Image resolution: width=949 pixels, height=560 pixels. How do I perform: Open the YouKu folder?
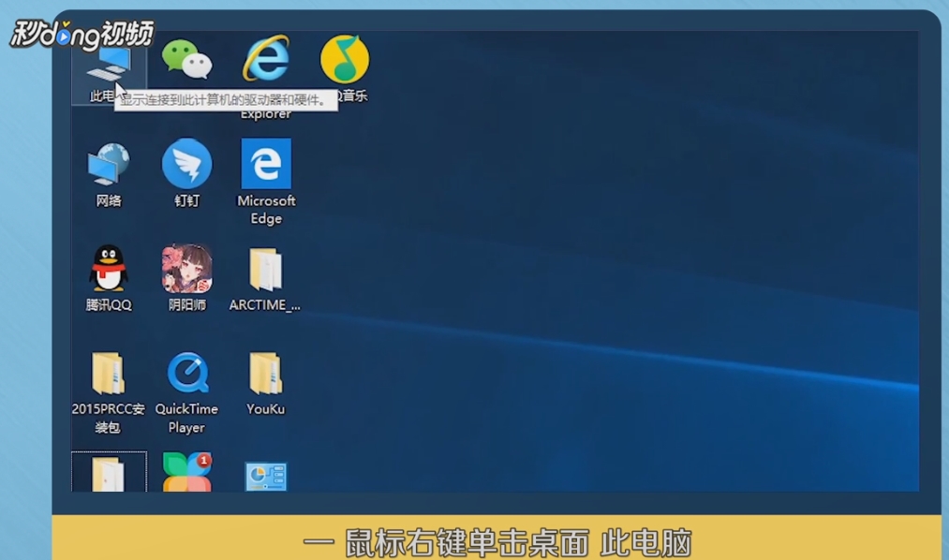click(266, 373)
